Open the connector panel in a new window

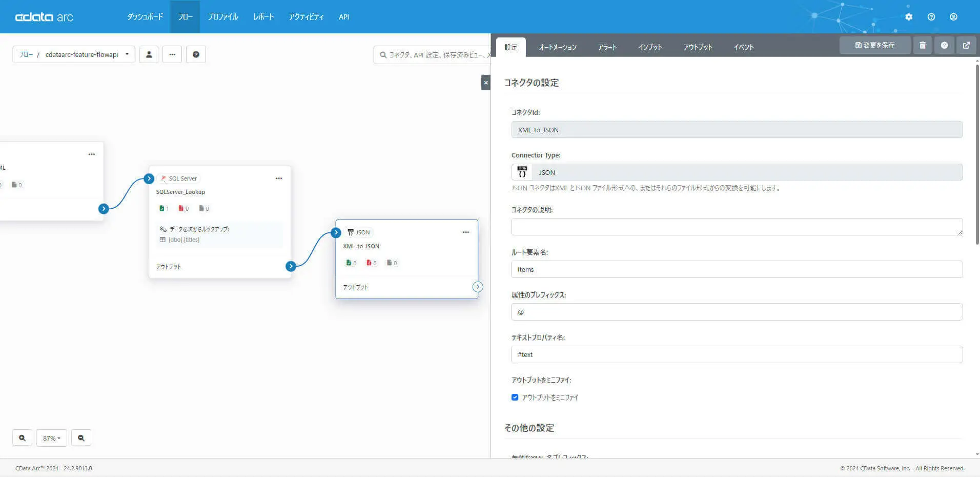[x=966, y=45]
